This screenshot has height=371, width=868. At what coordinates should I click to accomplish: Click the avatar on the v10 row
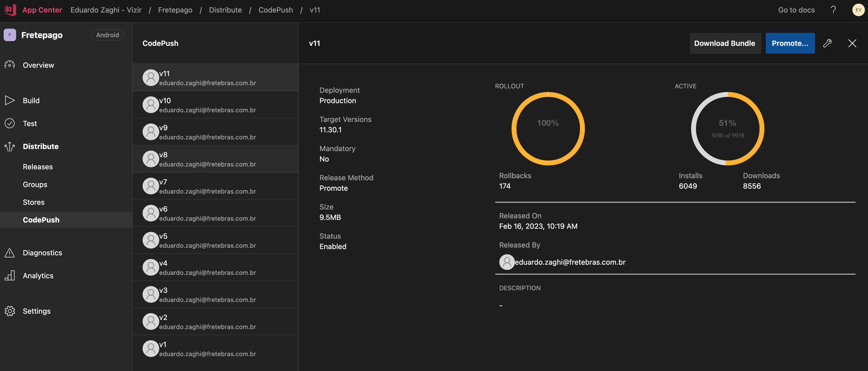(151, 104)
